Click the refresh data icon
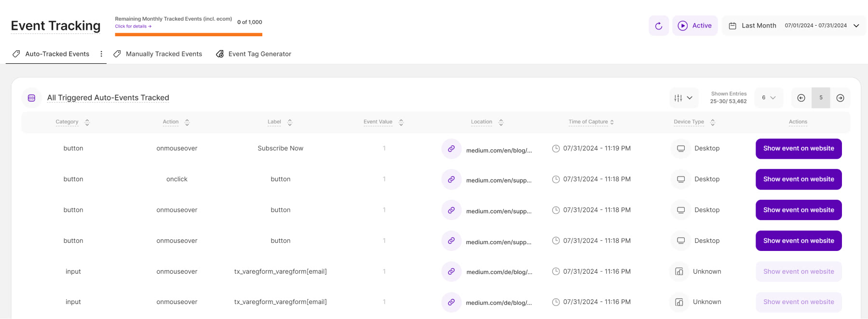Image resolution: width=868 pixels, height=319 pixels. [x=658, y=26]
